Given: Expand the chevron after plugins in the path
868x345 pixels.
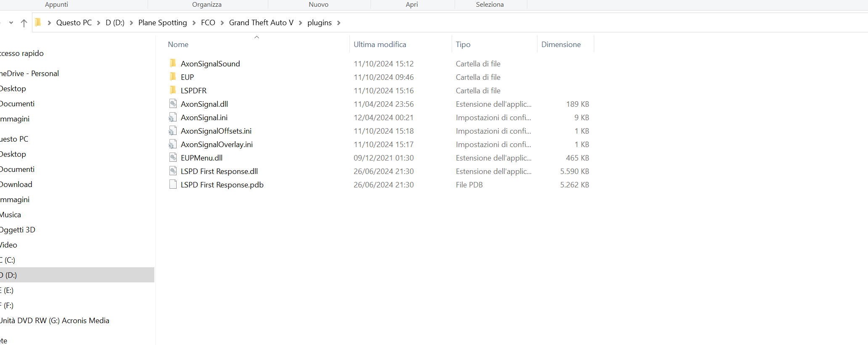Looking at the screenshot, I should [339, 23].
